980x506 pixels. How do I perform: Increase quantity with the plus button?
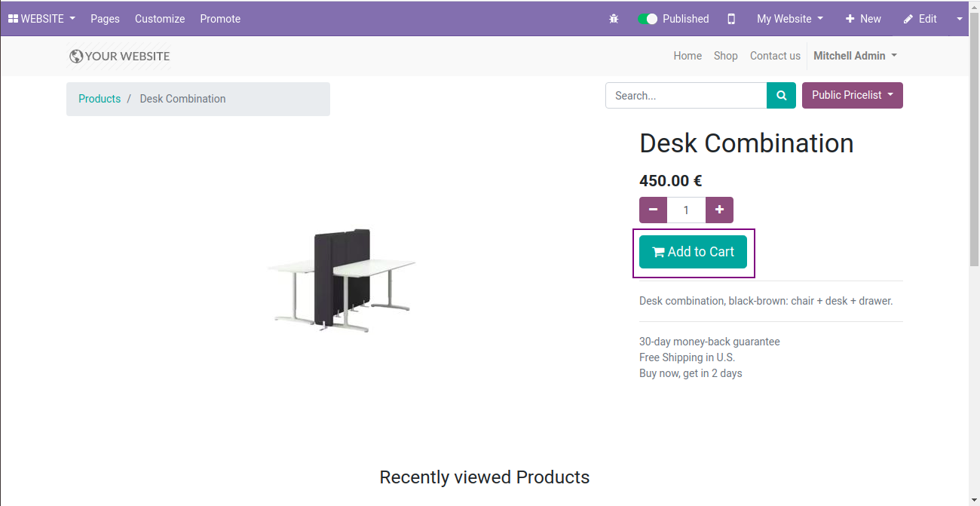coord(719,210)
